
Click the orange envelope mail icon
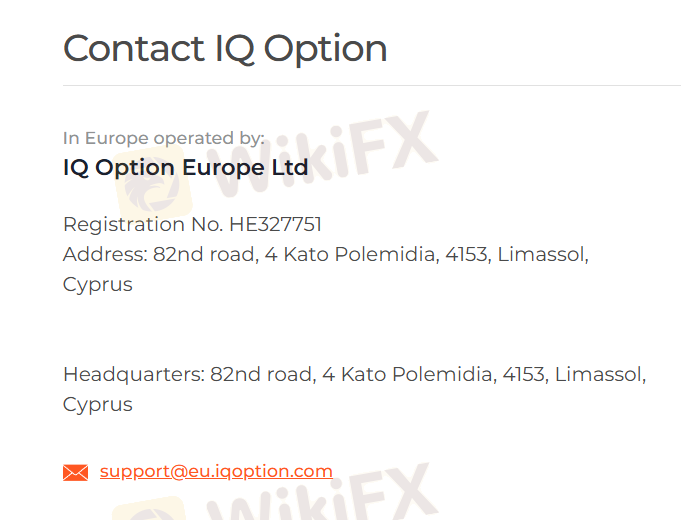(x=76, y=473)
